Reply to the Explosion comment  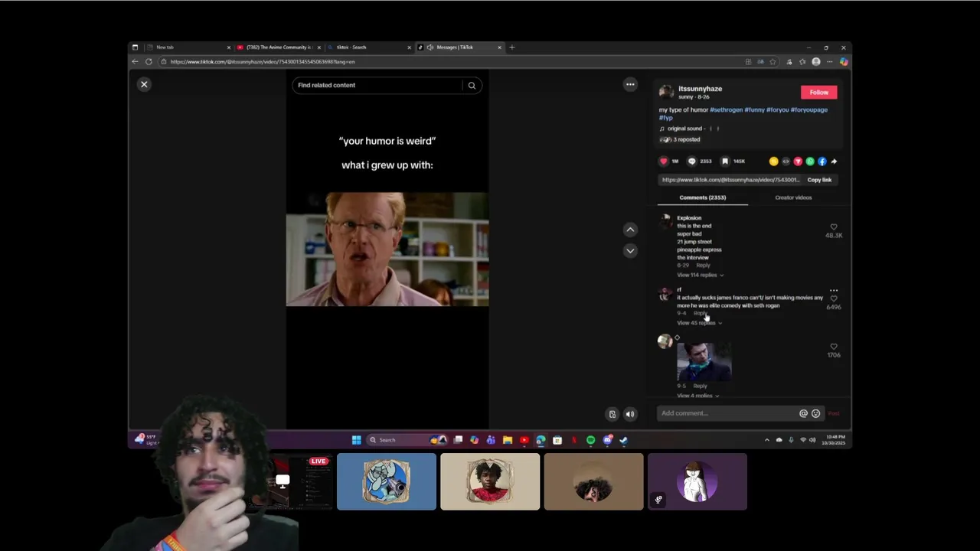(x=703, y=266)
